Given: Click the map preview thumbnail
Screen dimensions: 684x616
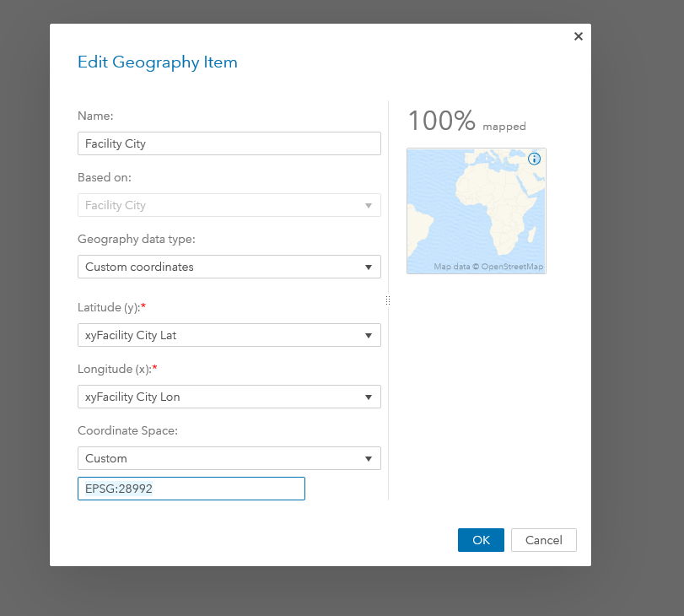Looking at the screenshot, I should click(x=476, y=211).
